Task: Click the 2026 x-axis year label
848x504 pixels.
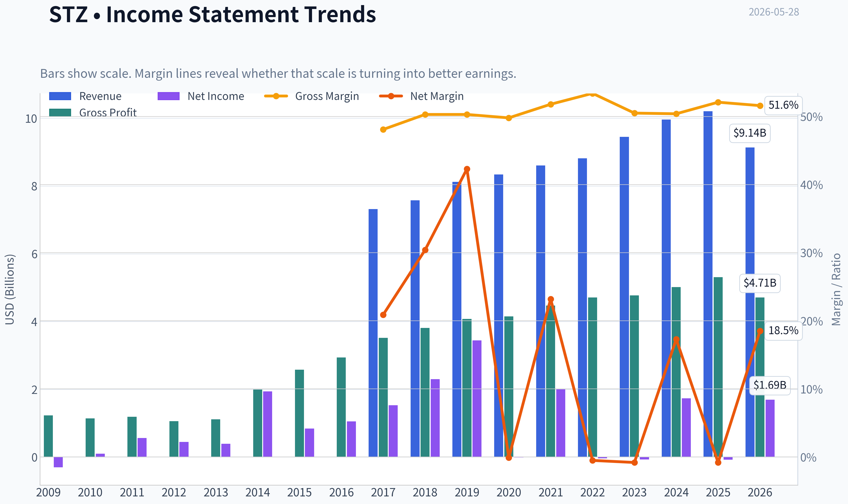Action: [x=760, y=492]
